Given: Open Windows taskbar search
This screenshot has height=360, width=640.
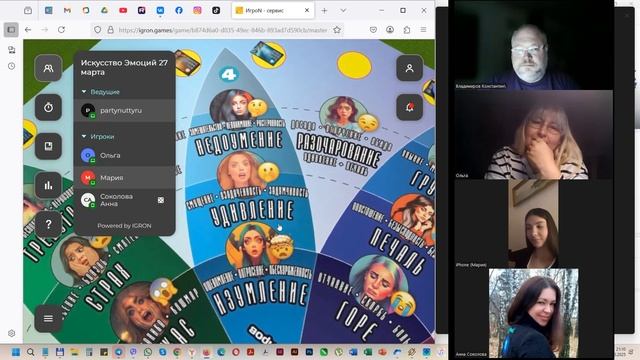Looking at the screenshot, I should click(30, 352).
